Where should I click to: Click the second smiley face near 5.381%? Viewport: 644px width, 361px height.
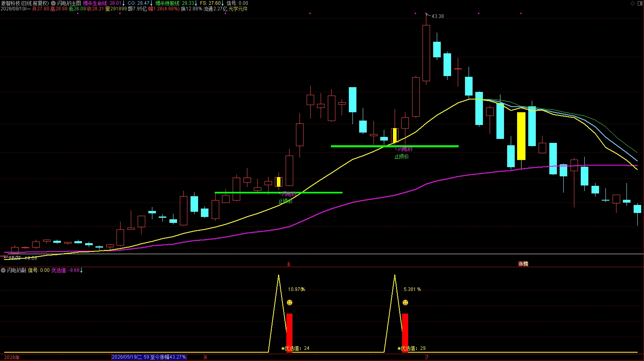point(405,302)
